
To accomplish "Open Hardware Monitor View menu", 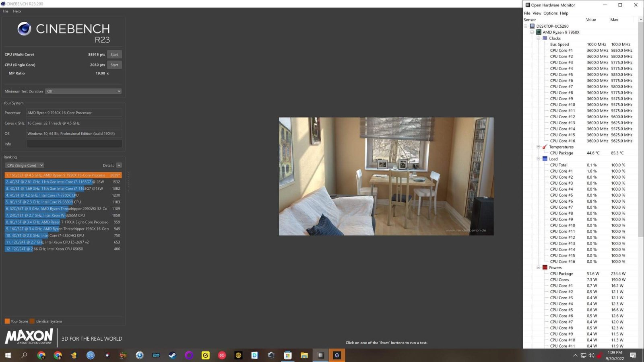I will coord(537,13).
